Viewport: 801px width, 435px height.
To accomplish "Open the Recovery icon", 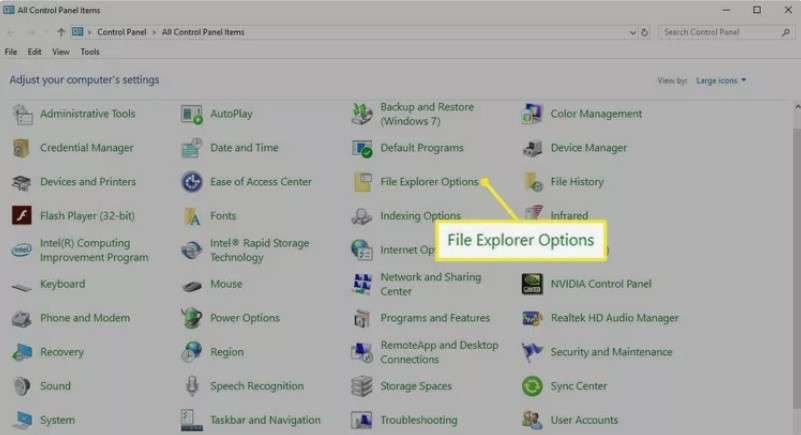I will 22,352.
